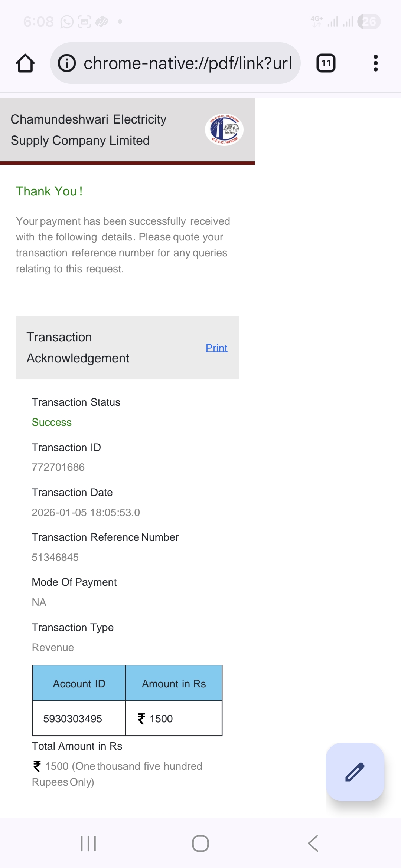Open Chrome's three-dot overflow menu

(375, 63)
